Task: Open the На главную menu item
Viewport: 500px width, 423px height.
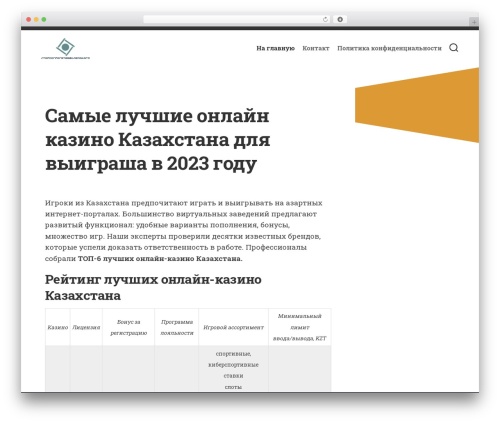Action: coord(275,48)
